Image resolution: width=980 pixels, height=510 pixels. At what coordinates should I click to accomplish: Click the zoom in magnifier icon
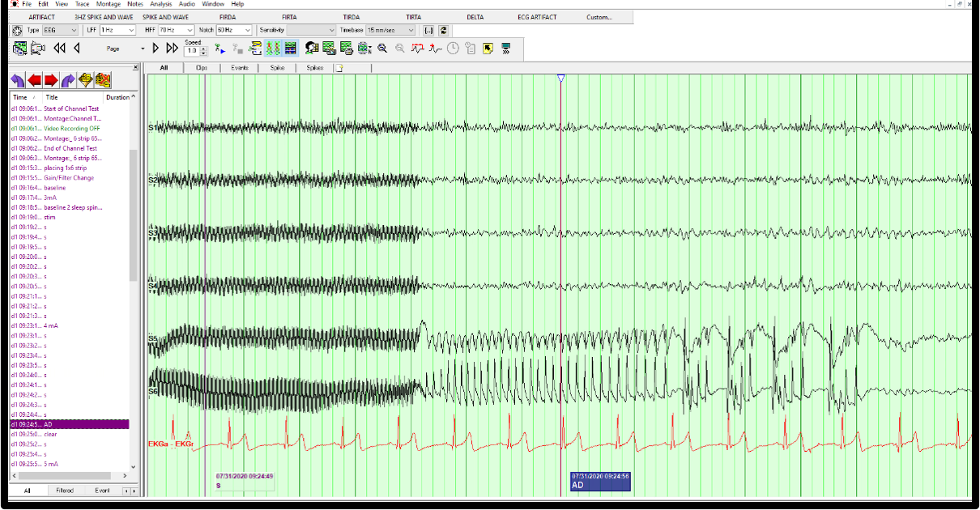[381, 49]
